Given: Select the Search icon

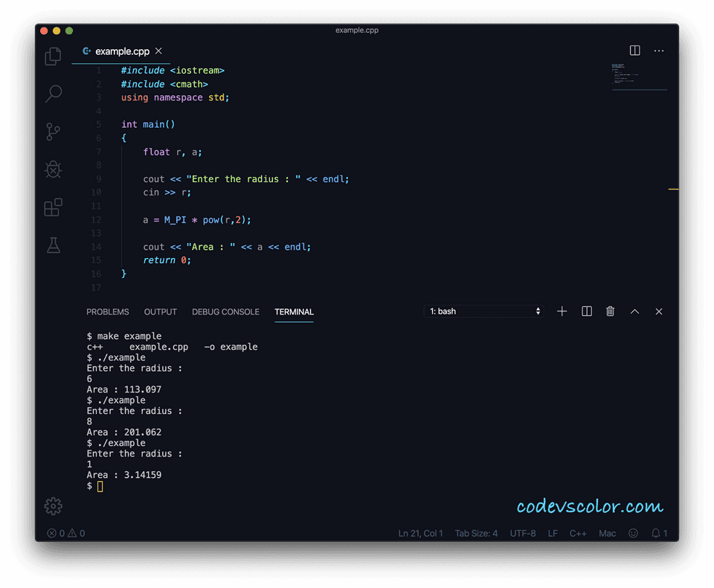Looking at the screenshot, I should click(x=52, y=94).
